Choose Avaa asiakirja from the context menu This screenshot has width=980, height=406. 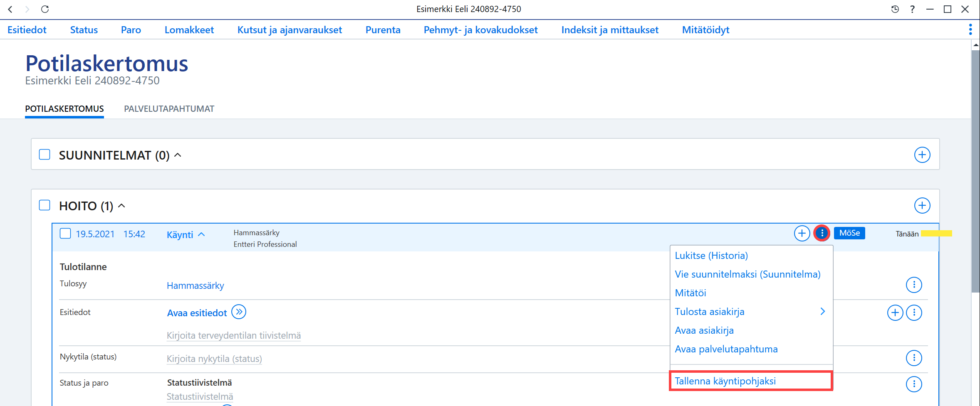click(704, 330)
